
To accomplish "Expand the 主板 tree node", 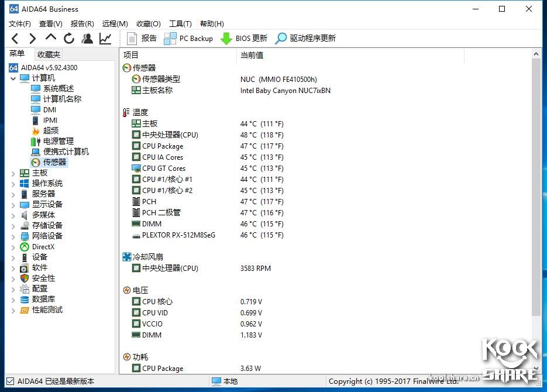I will click(13, 172).
